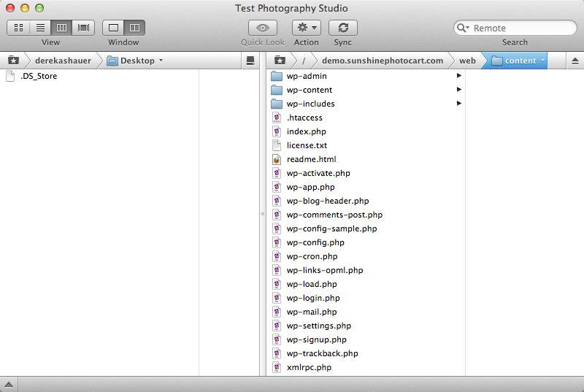Select wp-config-sample.php file name
Viewport: 584px width, 392px height.
[331, 228]
